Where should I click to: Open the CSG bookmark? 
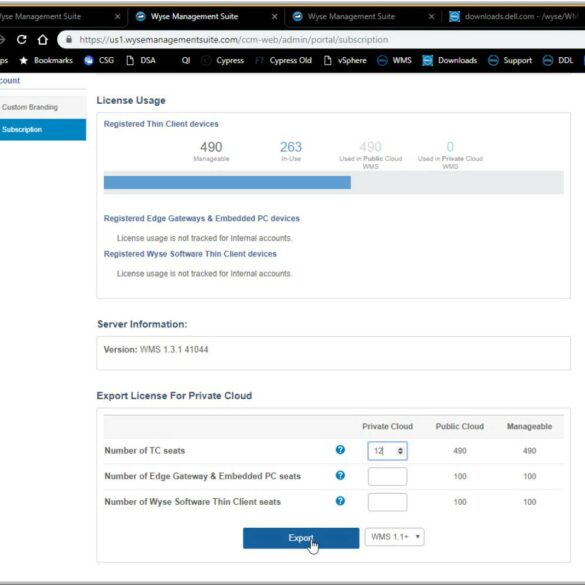click(99, 60)
